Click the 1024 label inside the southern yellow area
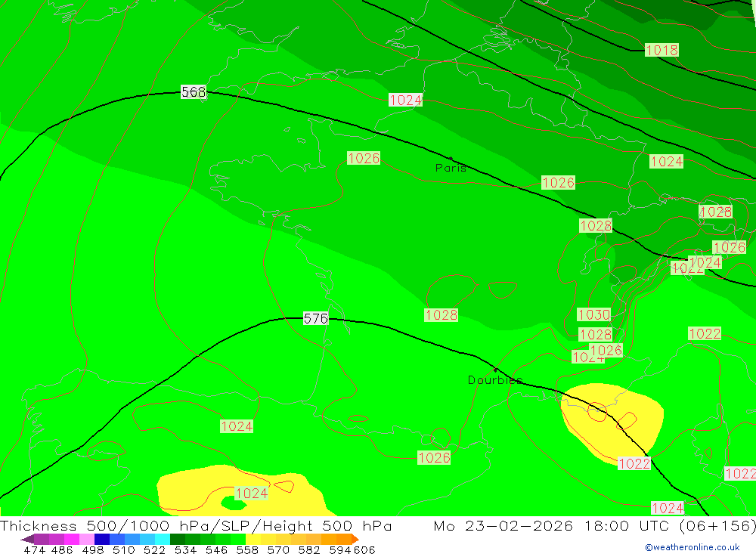 point(251,494)
